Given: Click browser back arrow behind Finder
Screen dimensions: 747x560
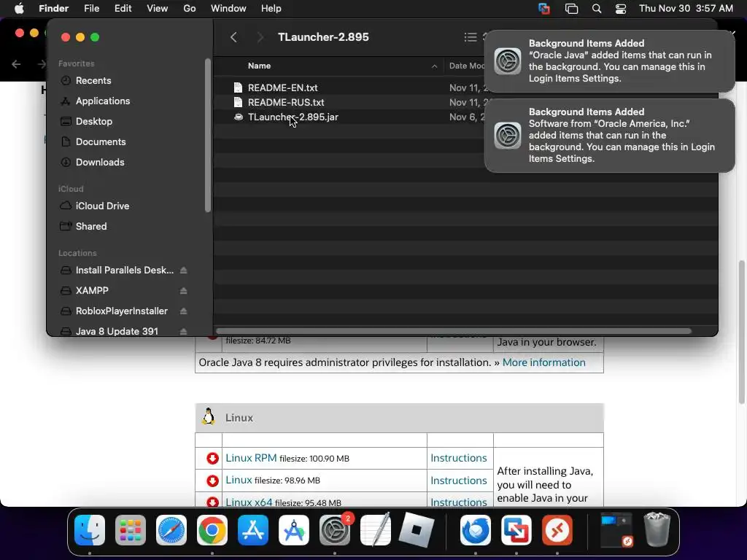Looking at the screenshot, I should [x=16, y=64].
